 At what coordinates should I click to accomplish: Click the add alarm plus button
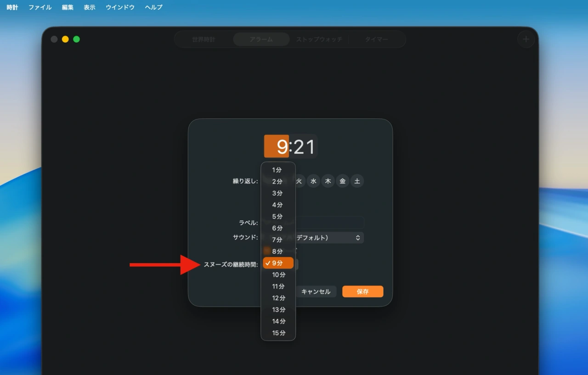526,39
